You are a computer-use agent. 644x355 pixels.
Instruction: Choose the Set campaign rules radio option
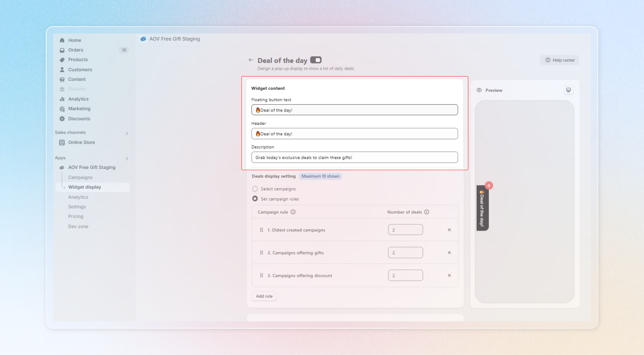255,199
